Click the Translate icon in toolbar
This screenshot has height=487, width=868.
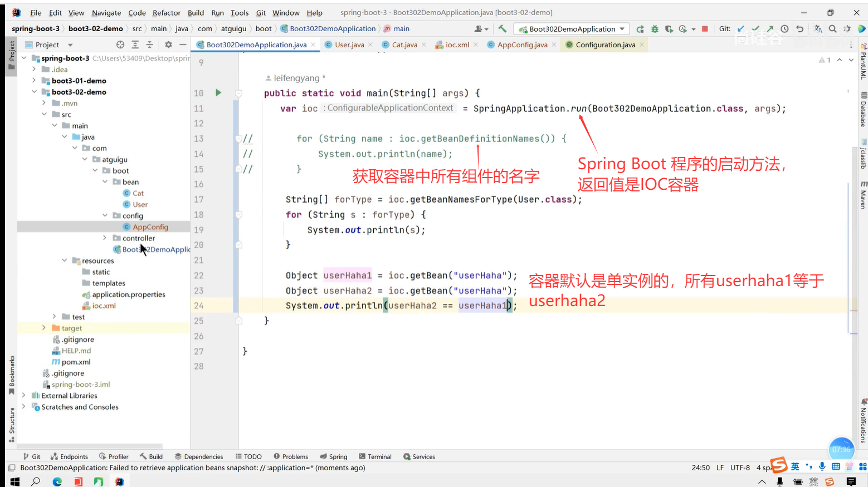point(818,29)
